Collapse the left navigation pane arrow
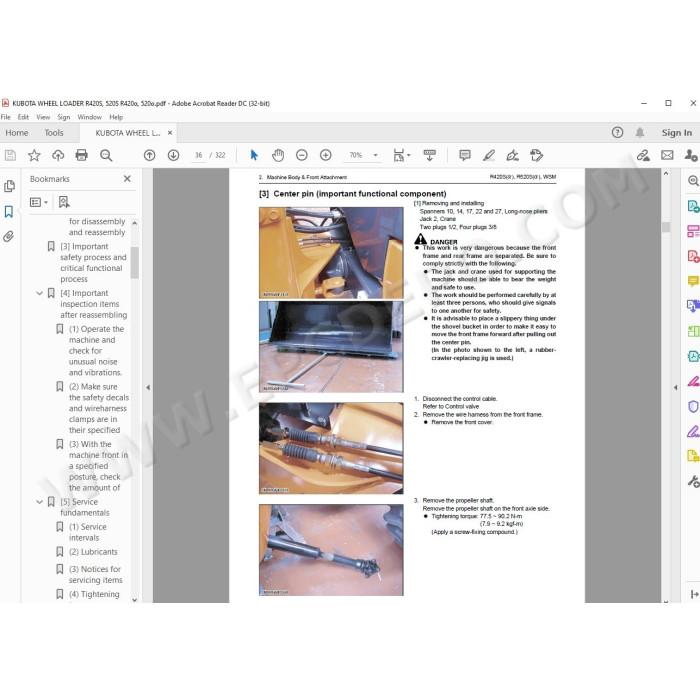Image resolution: width=700 pixels, height=700 pixels. click(148, 388)
